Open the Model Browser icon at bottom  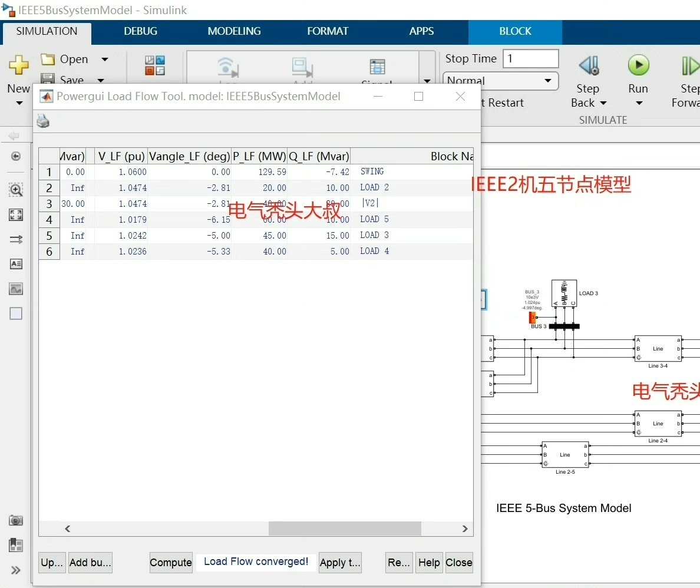[x=16, y=544]
